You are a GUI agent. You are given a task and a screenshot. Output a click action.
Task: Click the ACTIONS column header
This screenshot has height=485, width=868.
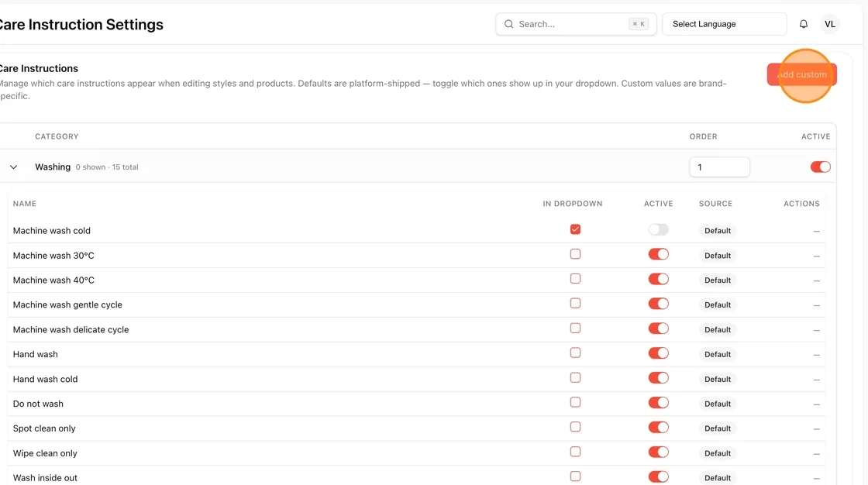click(801, 204)
